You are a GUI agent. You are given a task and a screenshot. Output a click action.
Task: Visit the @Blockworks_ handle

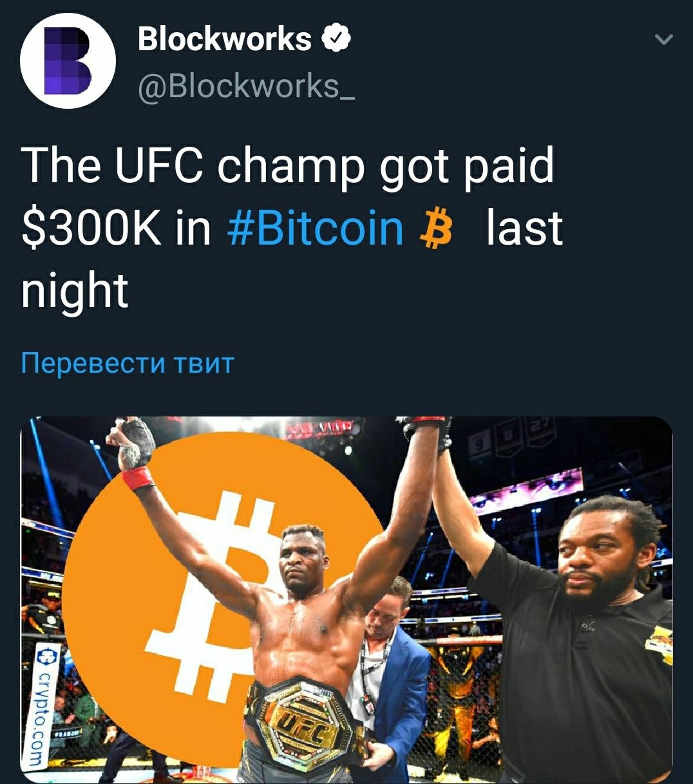[x=245, y=86]
